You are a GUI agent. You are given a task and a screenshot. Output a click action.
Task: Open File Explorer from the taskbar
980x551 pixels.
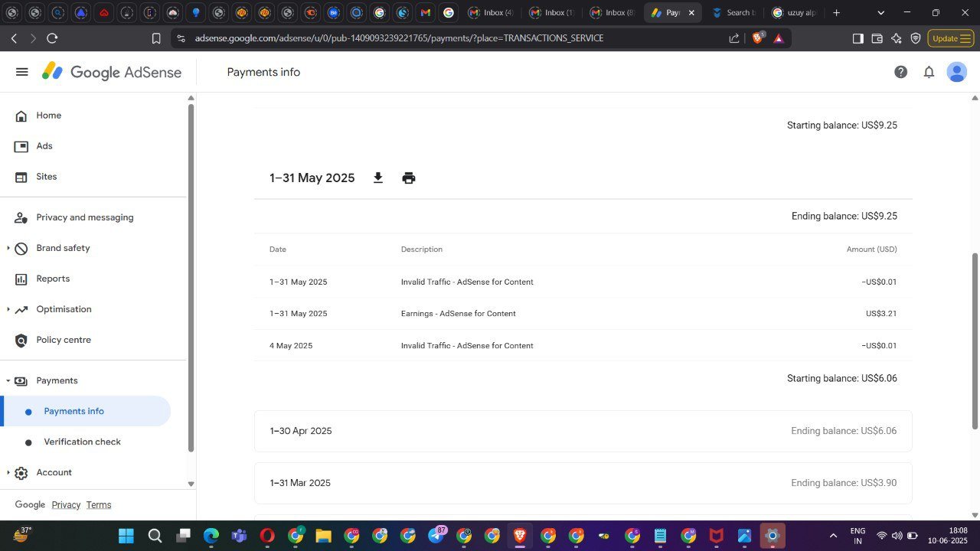[x=323, y=536]
